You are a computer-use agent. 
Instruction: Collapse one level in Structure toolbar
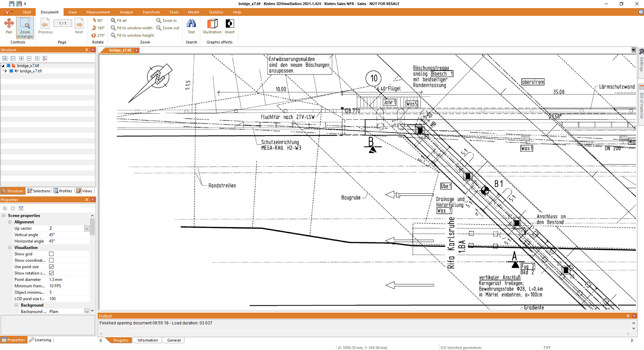[29, 59]
